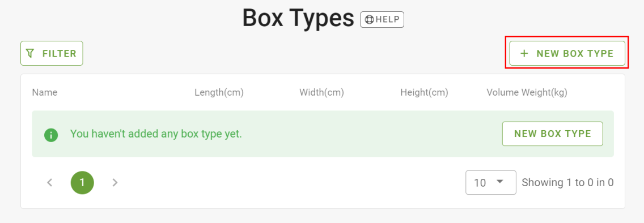
Task: Sort by the Height(cm) column header
Action: coord(424,93)
